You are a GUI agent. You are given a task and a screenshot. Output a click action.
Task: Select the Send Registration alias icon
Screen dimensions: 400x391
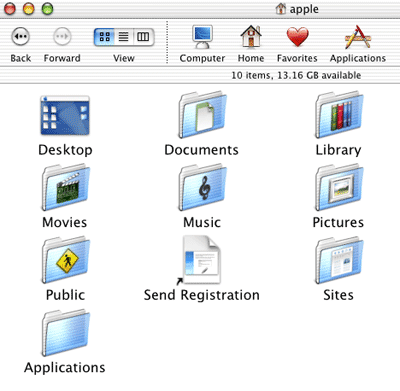[x=200, y=260]
